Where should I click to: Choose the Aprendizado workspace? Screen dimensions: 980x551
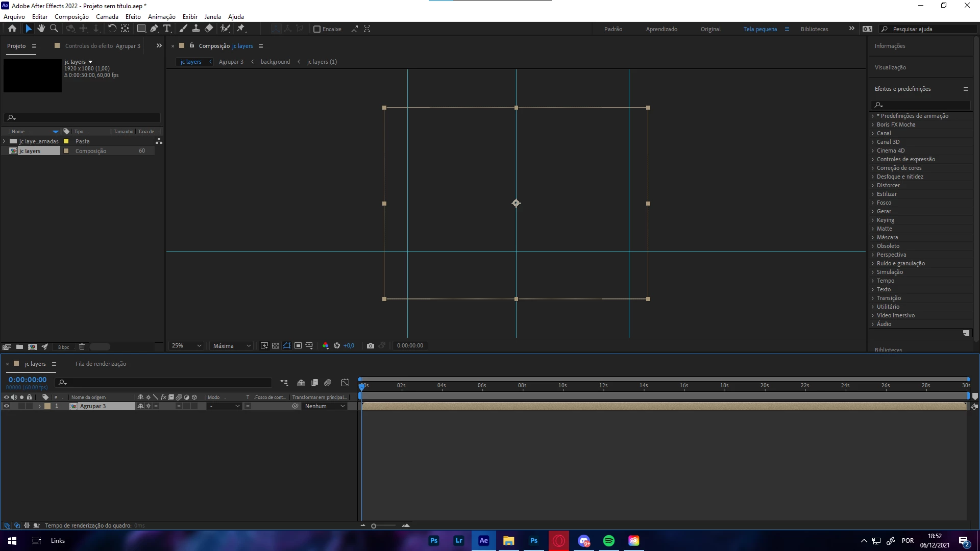[x=661, y=29]
